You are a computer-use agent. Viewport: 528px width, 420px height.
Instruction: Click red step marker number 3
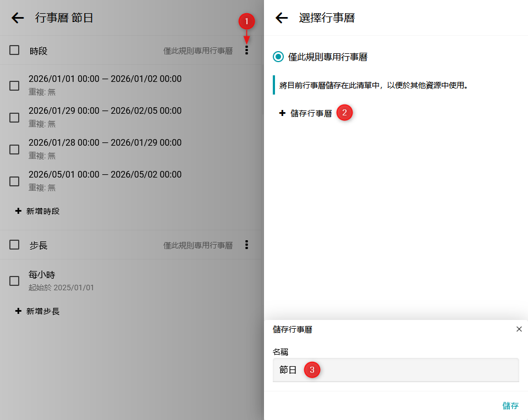(x=312, y=370)
